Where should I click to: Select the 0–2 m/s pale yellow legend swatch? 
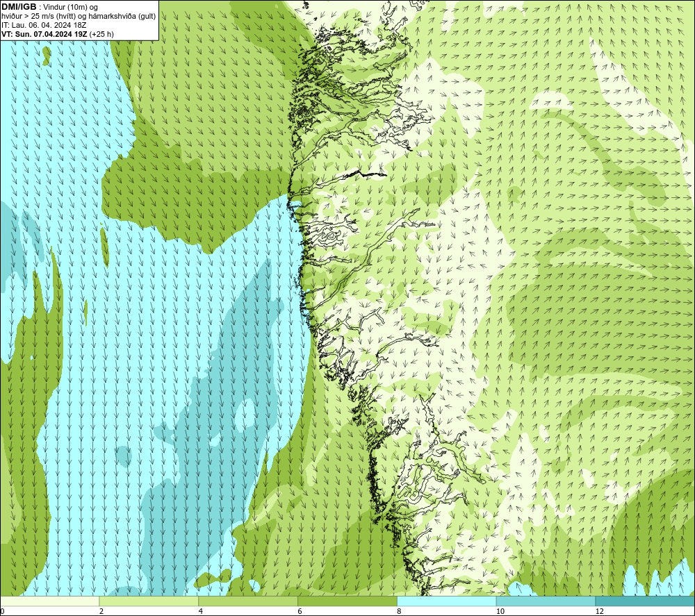[49, 601]
